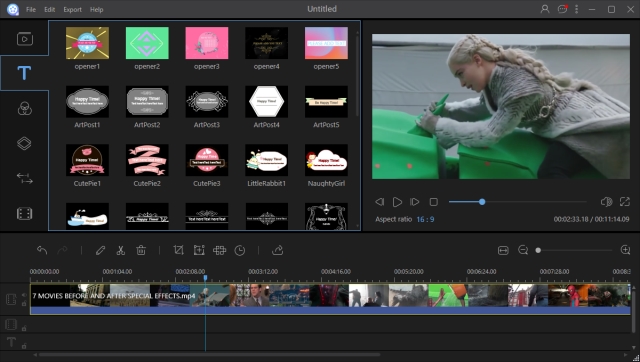This screenshot has height=362, width=640.
Task: Open the user account icon
Action: [544, 9]
